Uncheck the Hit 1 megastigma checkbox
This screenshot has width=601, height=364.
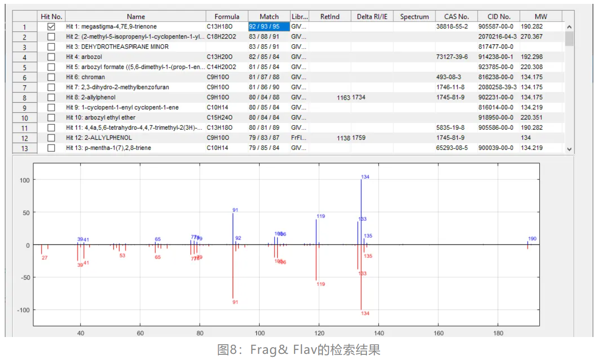pos(51,27)
